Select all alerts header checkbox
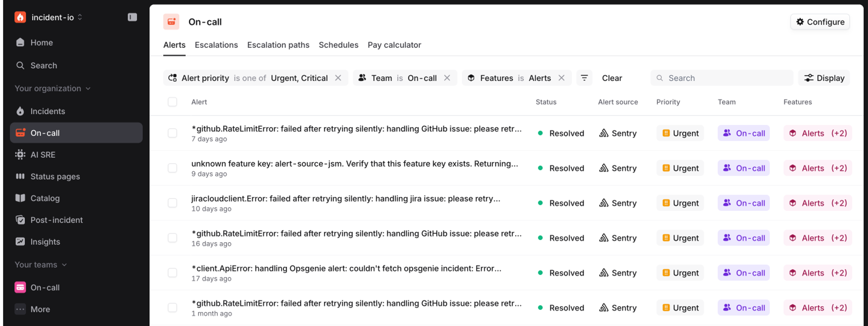The height and width of the screenshot is (326, 868). [172, 102]
